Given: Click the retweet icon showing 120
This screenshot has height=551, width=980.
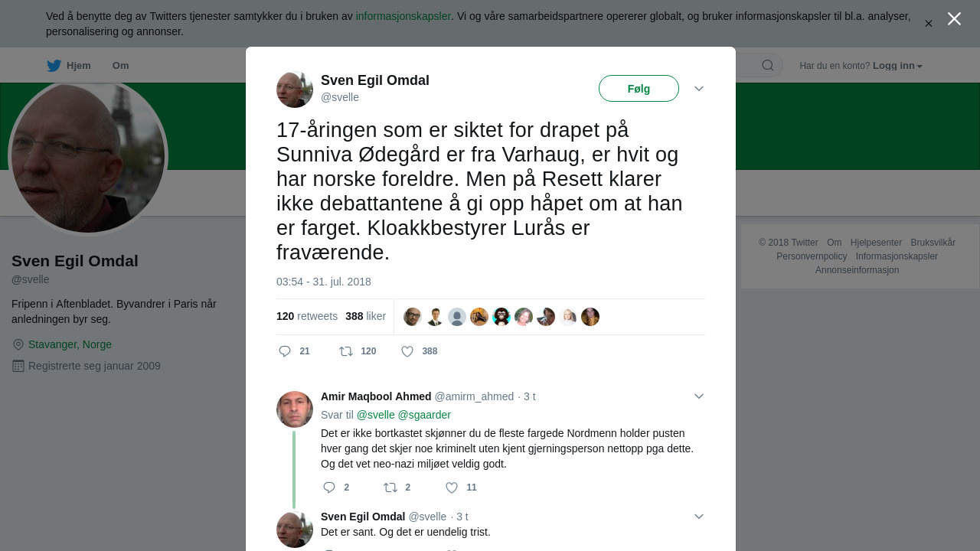Looking at the screenshot, I should click(346, 351).
